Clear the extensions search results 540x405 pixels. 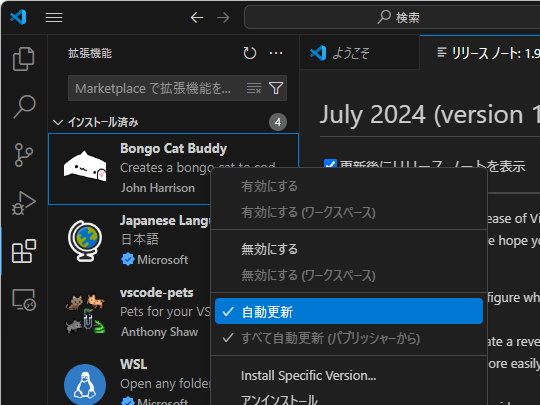coord(254,88)
